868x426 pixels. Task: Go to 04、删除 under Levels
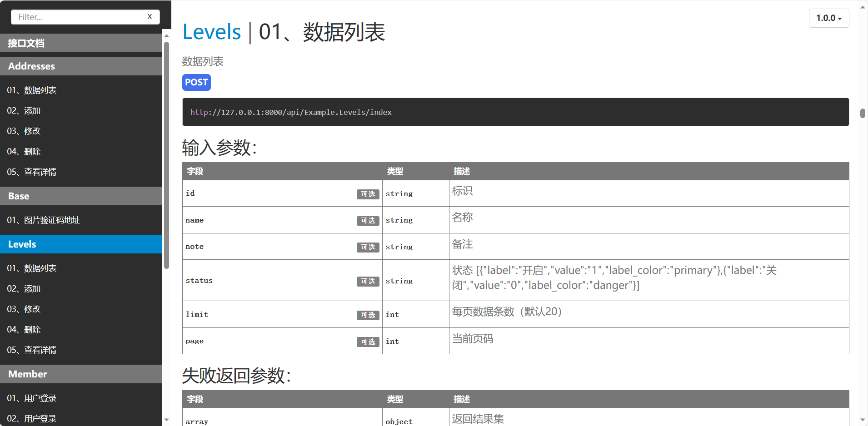24,330
